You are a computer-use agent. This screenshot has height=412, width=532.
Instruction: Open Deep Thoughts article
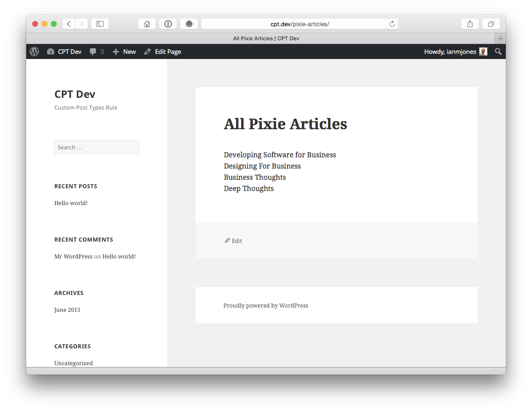[249, 189]
